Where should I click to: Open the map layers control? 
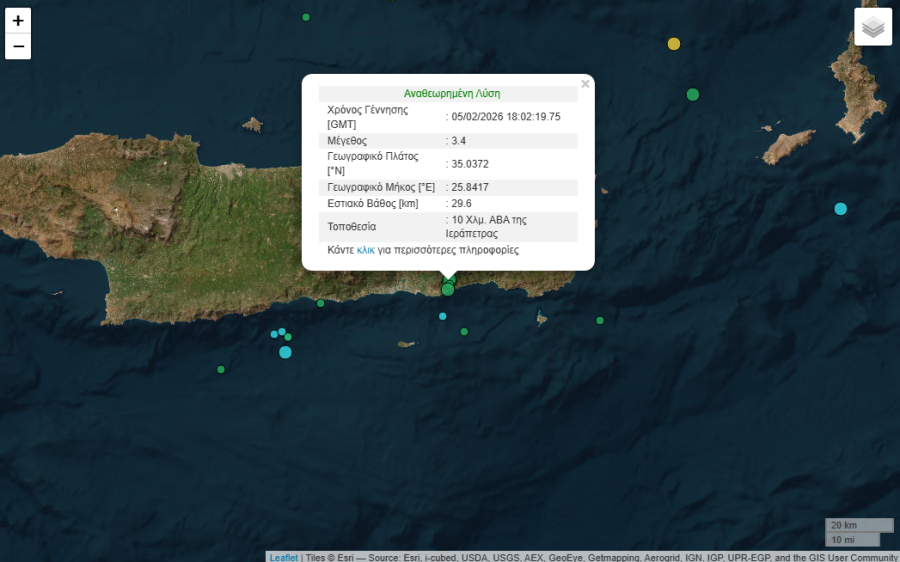click(873, 26)
